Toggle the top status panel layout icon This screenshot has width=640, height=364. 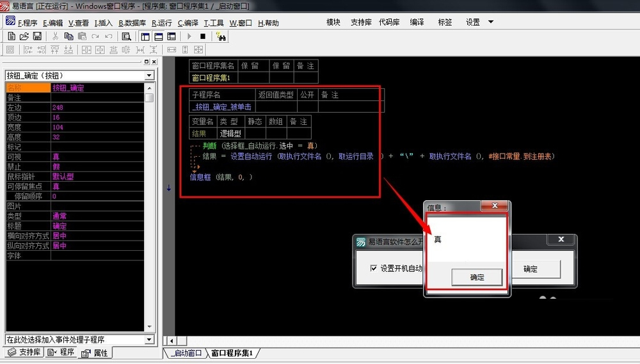point(158,36)
